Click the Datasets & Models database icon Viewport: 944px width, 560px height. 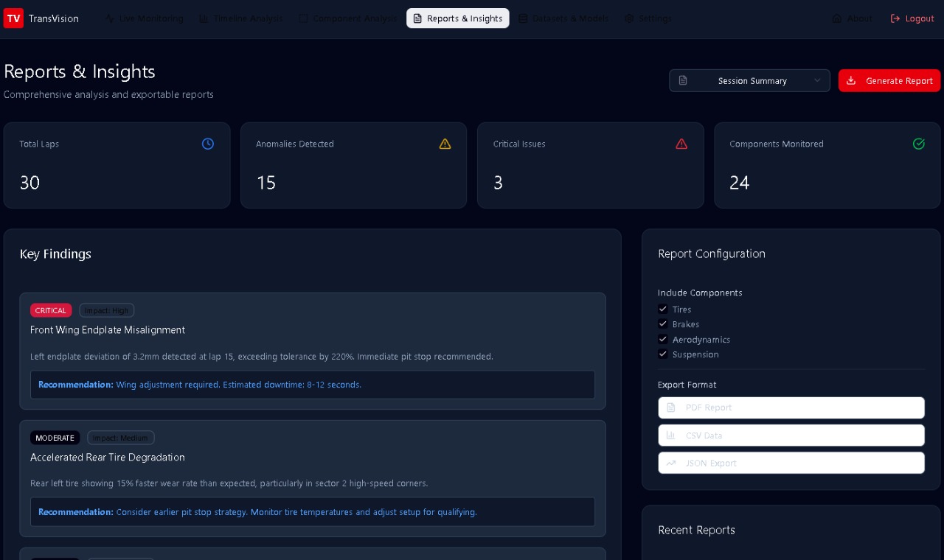[x=523, y=18]
